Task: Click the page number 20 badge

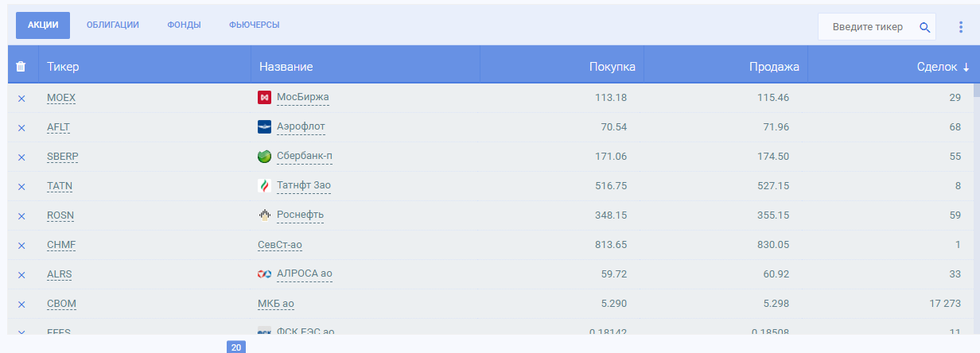Action: coord(236,347)
